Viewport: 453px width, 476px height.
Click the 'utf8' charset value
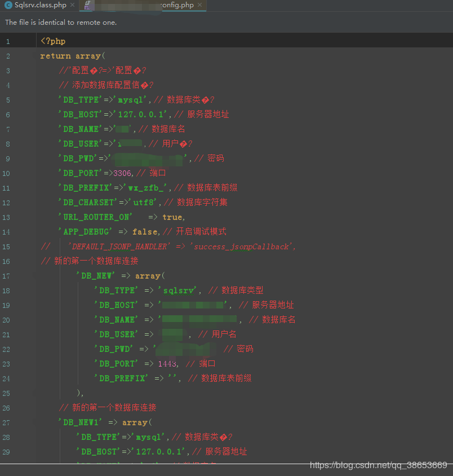143,202
